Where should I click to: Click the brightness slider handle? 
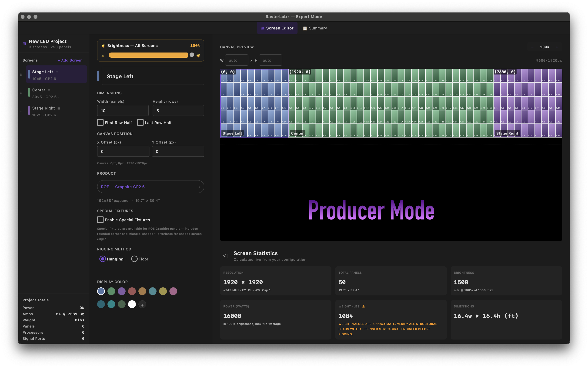pos(192,55)
